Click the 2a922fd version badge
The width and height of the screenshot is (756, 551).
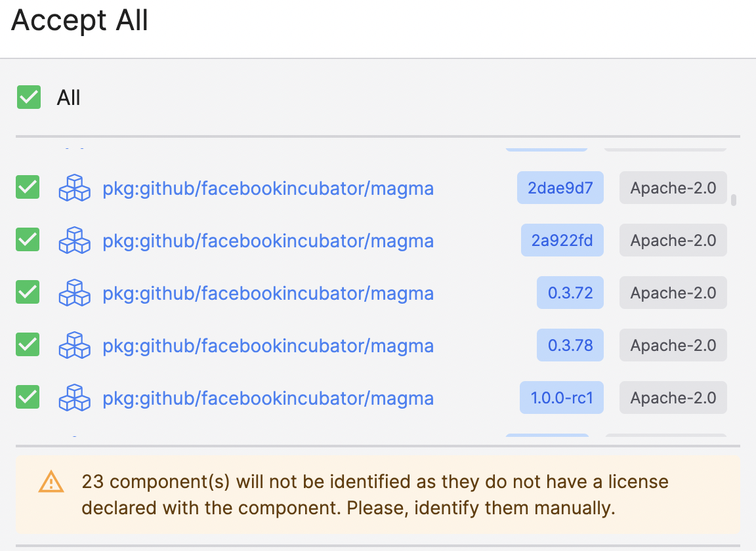(x=562, y=240)
